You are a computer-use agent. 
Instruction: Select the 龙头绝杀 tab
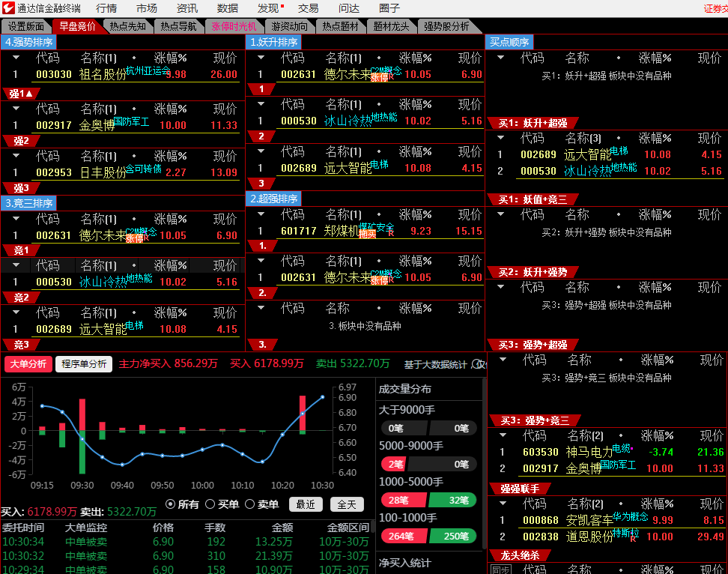tap(520, 555)
